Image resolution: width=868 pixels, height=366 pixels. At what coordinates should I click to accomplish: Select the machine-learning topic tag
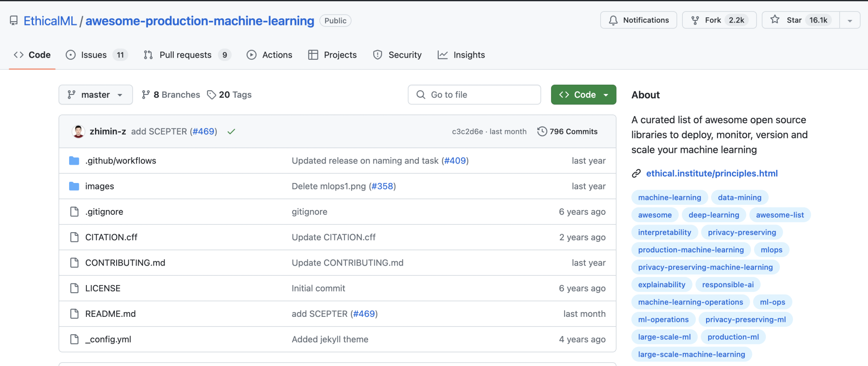point(670,197)
